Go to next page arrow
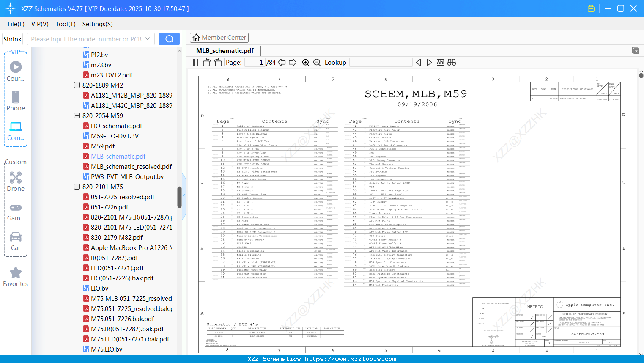 point(293,63)
